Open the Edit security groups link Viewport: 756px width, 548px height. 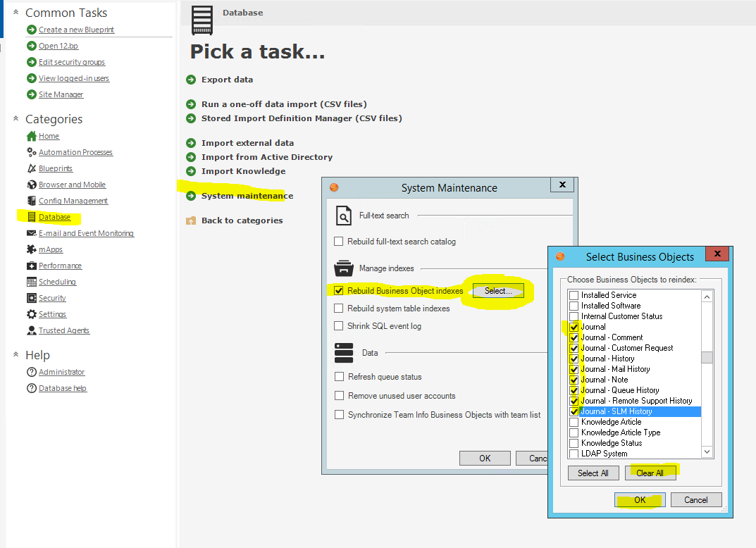72,62
